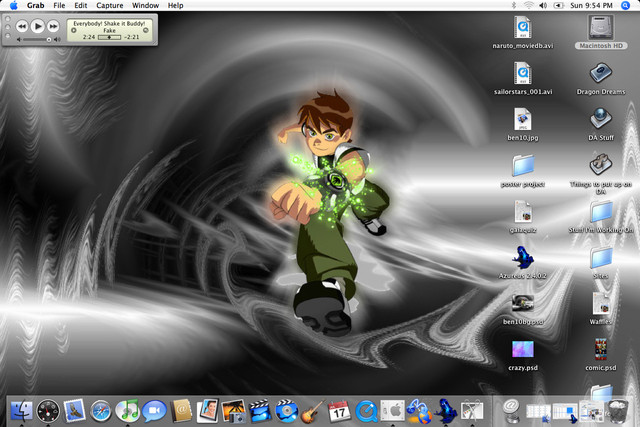Viewport: 640px width, 427px height.
Task: Open System Preferences from the Dock
Action: 393,411
